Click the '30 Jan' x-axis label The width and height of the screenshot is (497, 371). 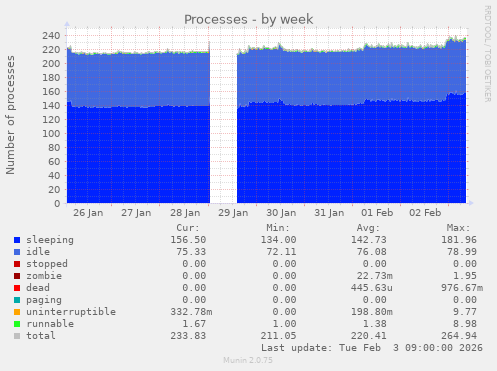point(281,213)
